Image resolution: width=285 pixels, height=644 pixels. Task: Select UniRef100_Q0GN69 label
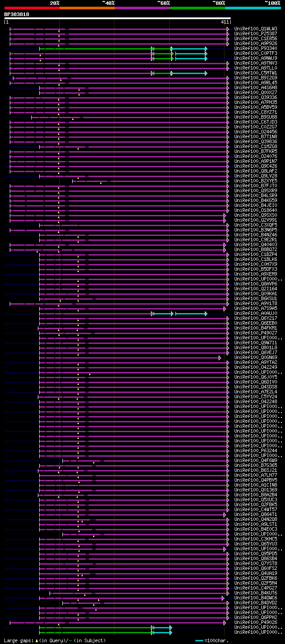256,357
